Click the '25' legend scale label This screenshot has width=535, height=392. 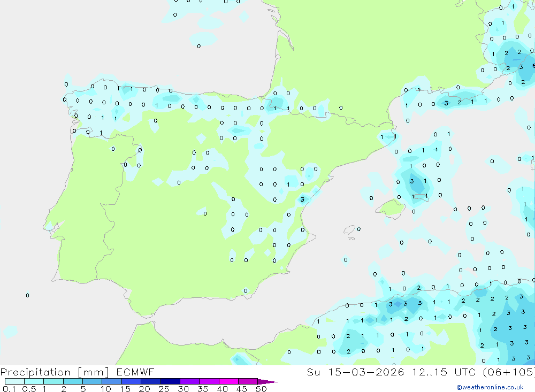(x=164, y=389)
